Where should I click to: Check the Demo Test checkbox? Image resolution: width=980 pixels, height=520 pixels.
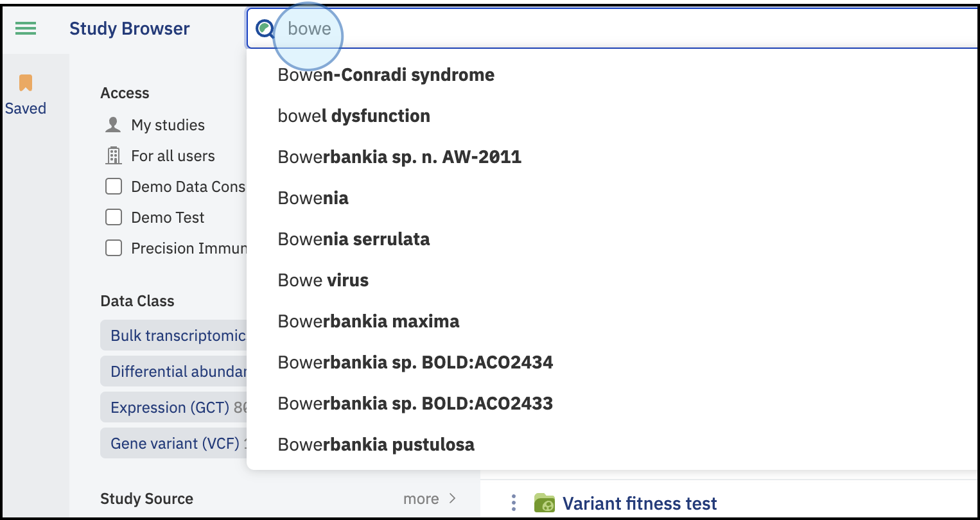point(114,217)
